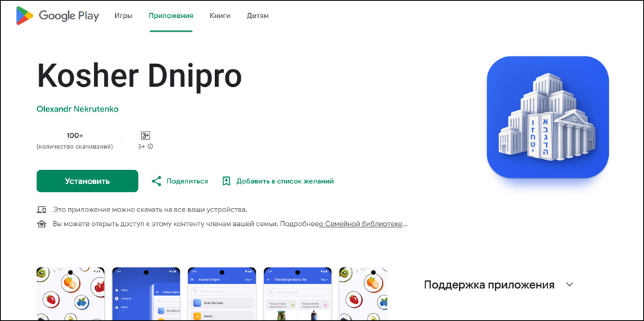Select the Приложения tab
The height and width of the screenshot is (321, 644).
point(171,16)
